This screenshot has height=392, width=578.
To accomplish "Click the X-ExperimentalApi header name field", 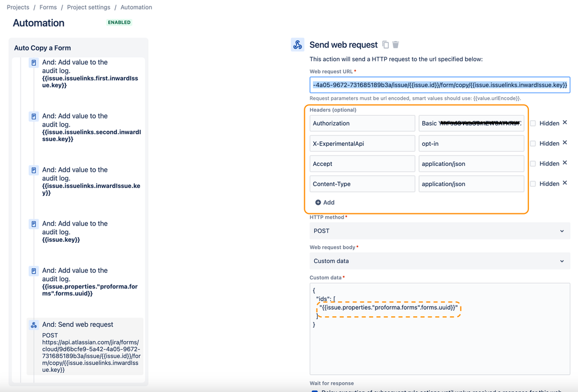I will pyautogui.click(x=362, y=144).
